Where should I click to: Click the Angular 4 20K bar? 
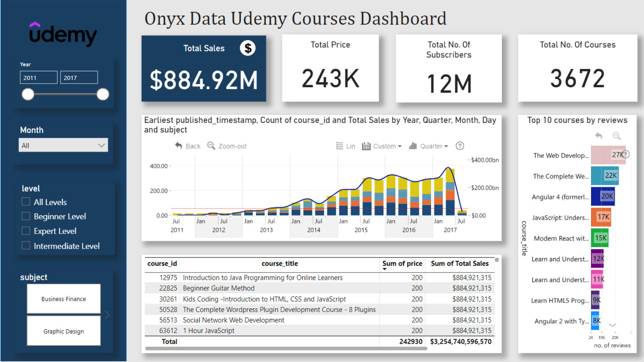pyautogui.click(x=603, y=196)
